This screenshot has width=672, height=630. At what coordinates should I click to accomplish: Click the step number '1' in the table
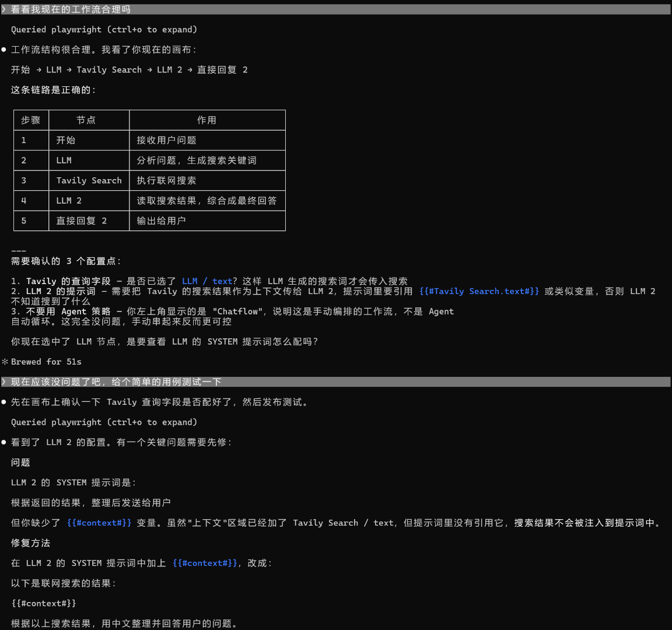(x=23, y=140)
